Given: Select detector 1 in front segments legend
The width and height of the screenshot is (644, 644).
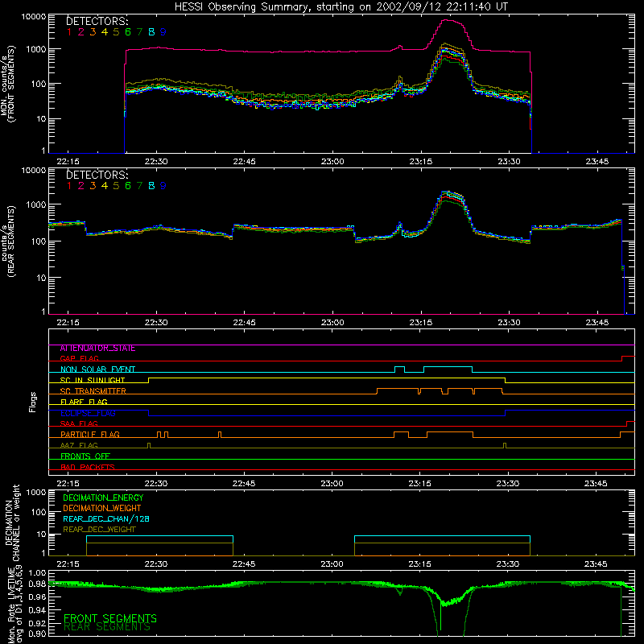Looking at the screenshot, I should click(69, 32).
